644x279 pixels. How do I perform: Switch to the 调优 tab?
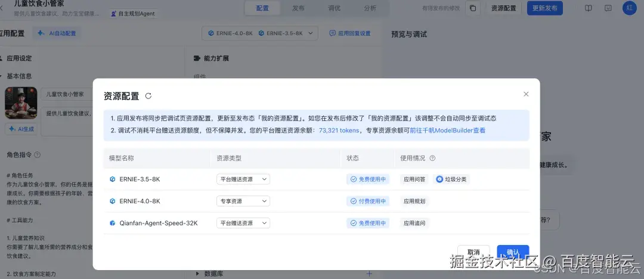pos(335,8)
